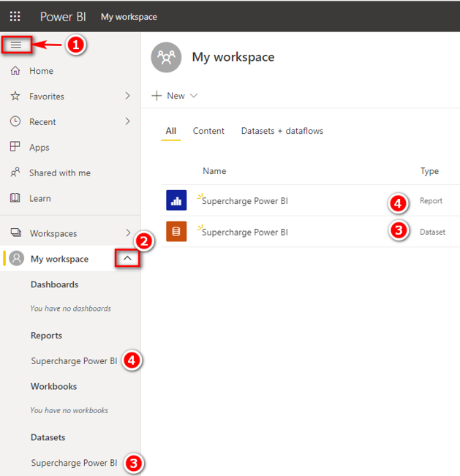Click the Learn book icon
The image size is (460, 476).
click(15, 198)
